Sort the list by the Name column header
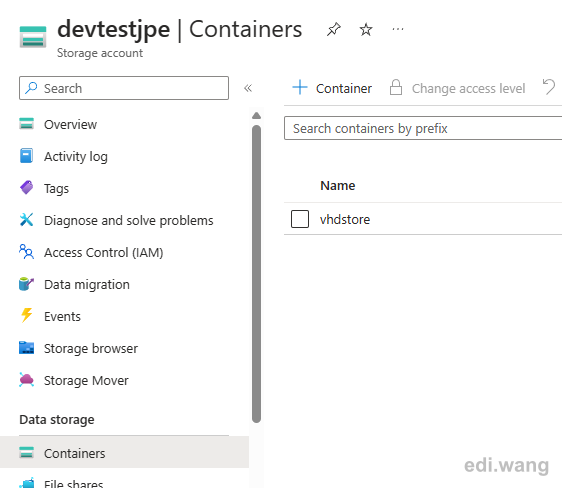This screenshot has height=488, width=562. [338, 186]
